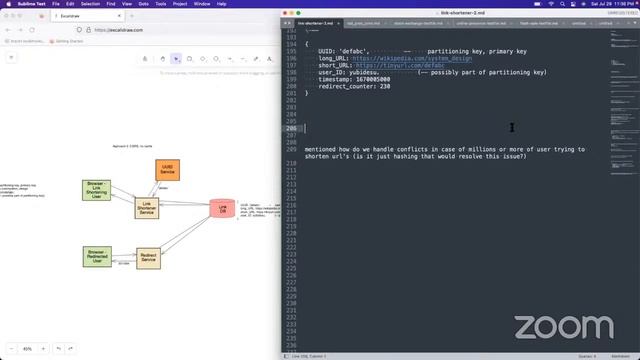
Task: Select the Excalidraw line tool
Action: pyautogui.click(x=243, y=59)
